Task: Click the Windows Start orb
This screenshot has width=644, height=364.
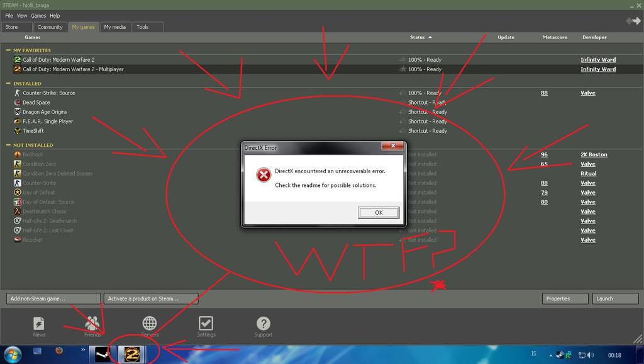Action: 12,355
